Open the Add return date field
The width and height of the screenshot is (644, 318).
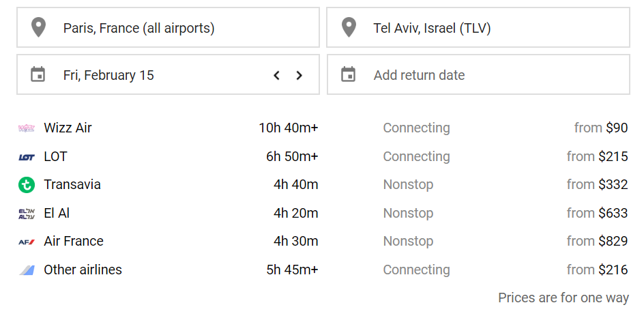(478, 75)
